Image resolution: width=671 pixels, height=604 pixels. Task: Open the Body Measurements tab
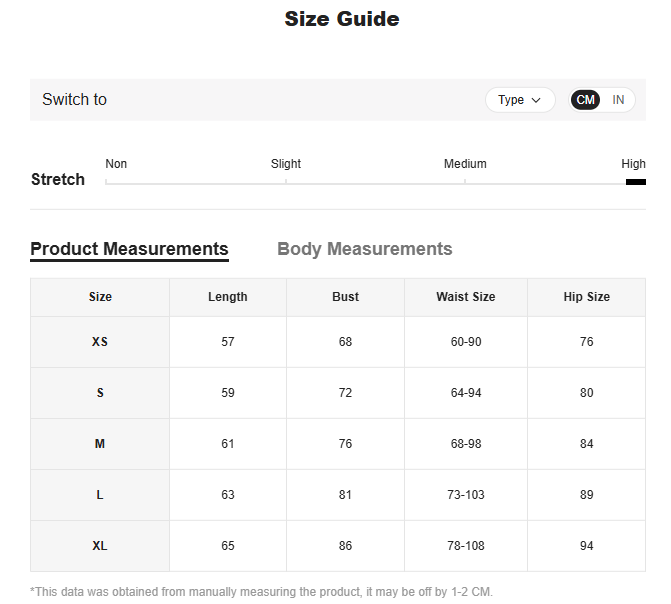[x=364, y=249]
